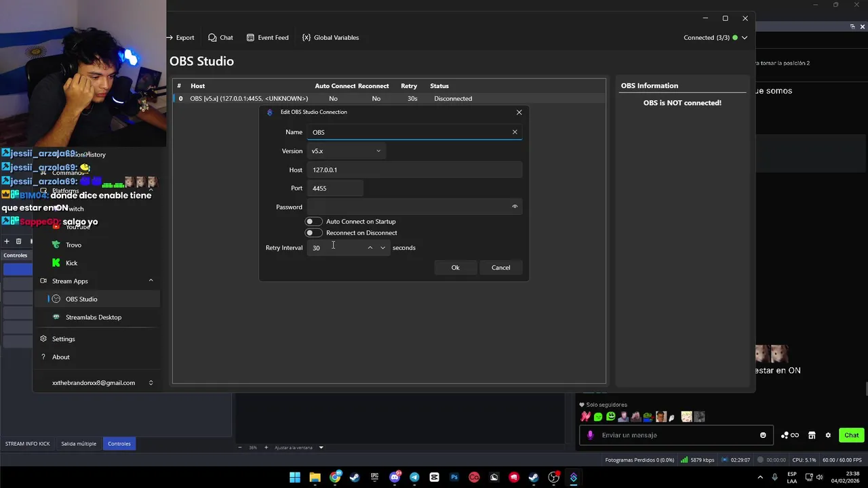The height and width of the screenshot is (488, 868).
Task: Open Telegram from taskbar
Action: pyautogui.click(x=414, y=477)
